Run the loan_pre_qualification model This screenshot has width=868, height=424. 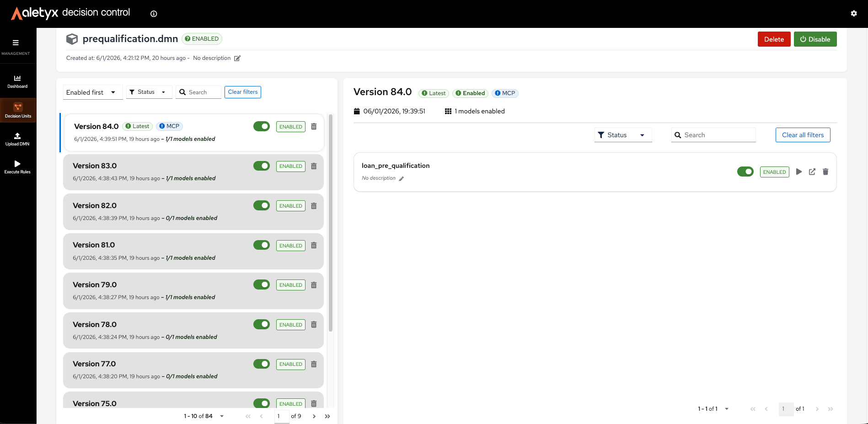tap(799, 172)
